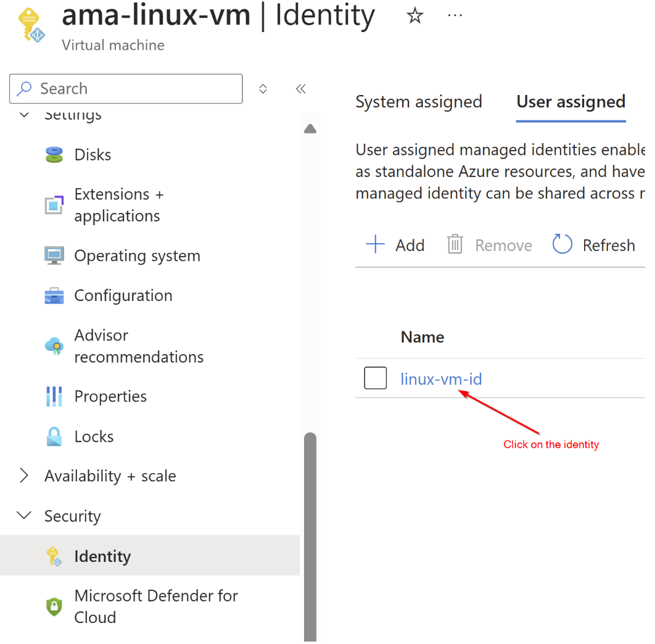Click the Add button label
Viewport: 655px width, 644px height.
tap(410, 246)
